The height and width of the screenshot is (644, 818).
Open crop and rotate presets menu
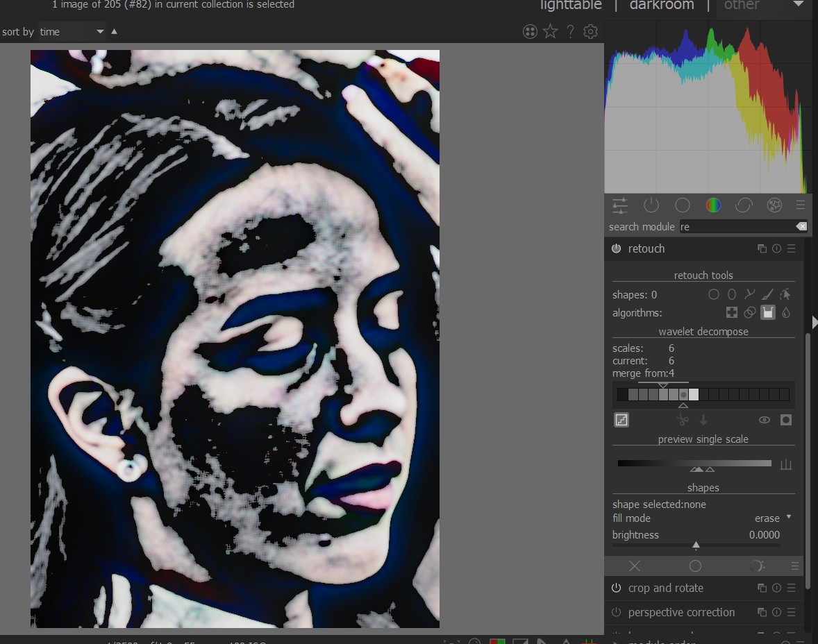(792, 588)
